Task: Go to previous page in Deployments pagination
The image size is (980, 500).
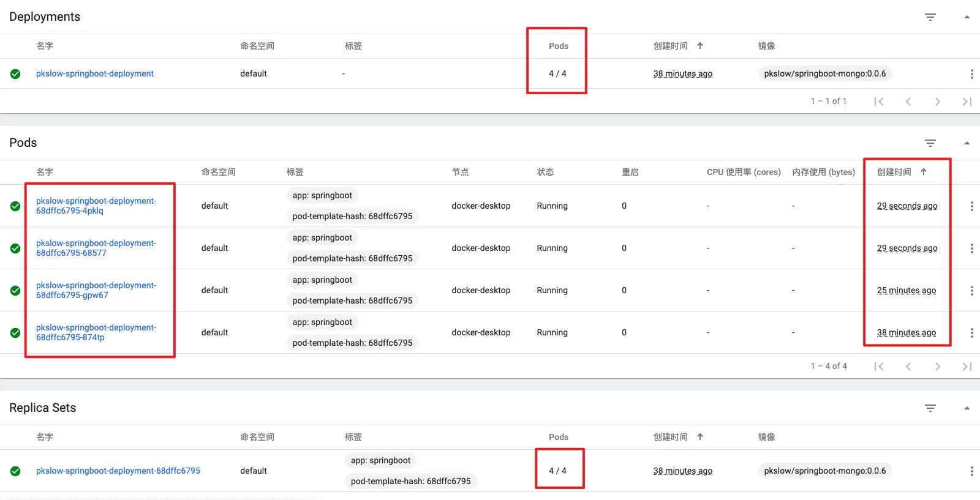Action: (x=908, y=102)
